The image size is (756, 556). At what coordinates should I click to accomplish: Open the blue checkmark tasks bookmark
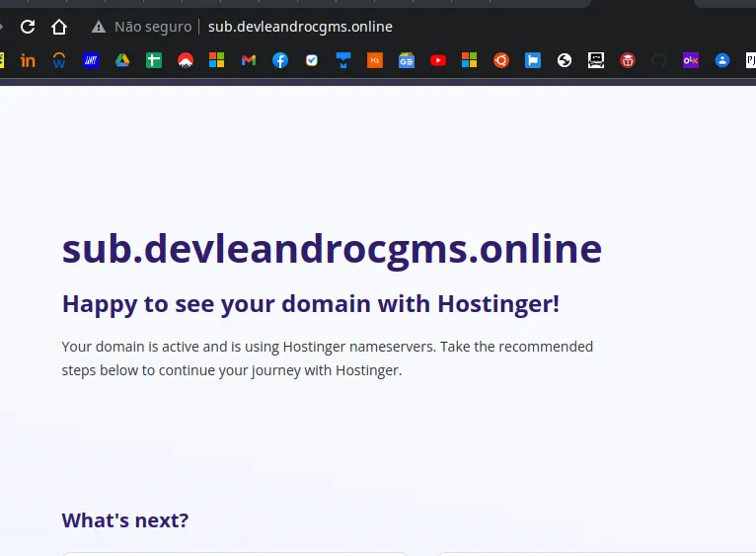(x=312, y=60)
